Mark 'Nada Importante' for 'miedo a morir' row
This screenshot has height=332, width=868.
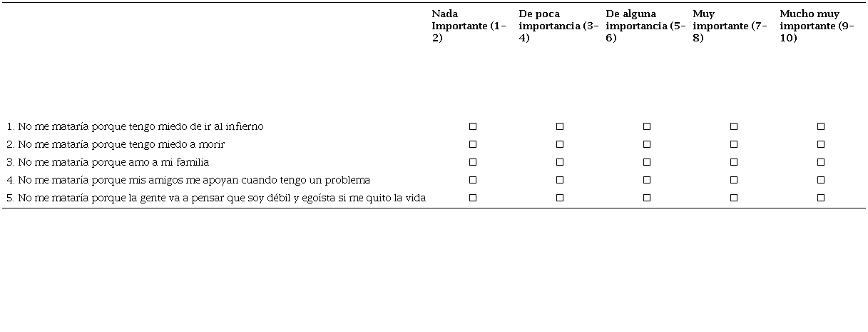tap(473, 144)
